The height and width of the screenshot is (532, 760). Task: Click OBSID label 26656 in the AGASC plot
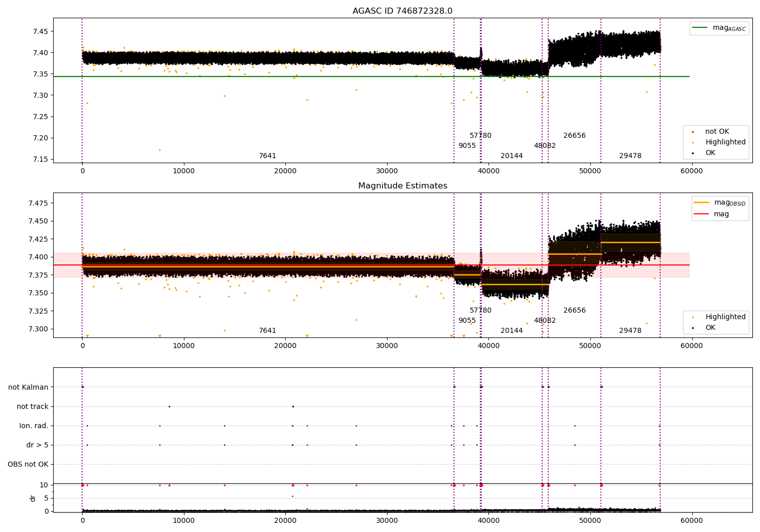575,136
